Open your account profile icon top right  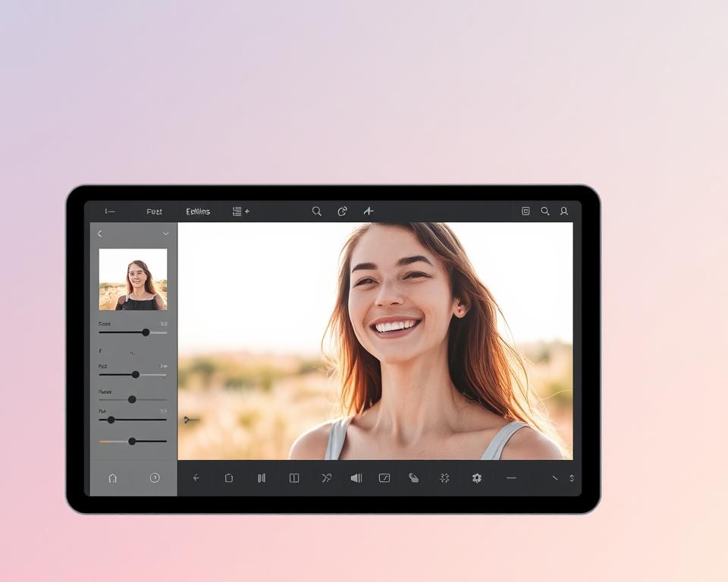(564, 211)
